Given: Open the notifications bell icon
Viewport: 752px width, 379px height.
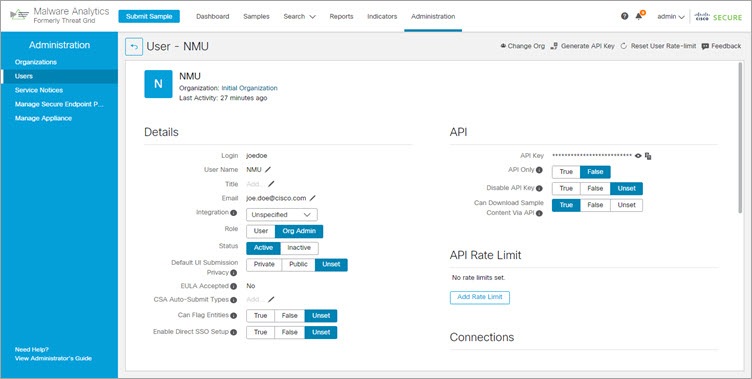Looking at the screenshot, I should click(638, 16).
